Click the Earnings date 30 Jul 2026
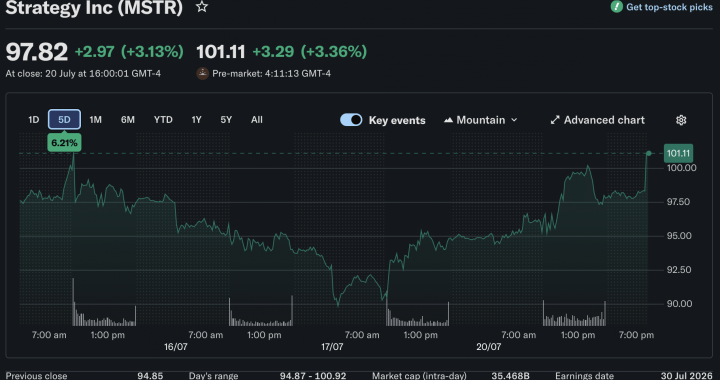This screenshot has height=380, width=720. click(686, 376)
